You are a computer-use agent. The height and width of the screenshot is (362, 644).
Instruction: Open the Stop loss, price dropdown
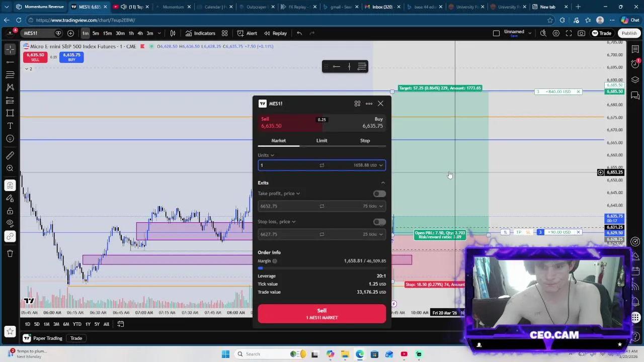tap(277, 222)
